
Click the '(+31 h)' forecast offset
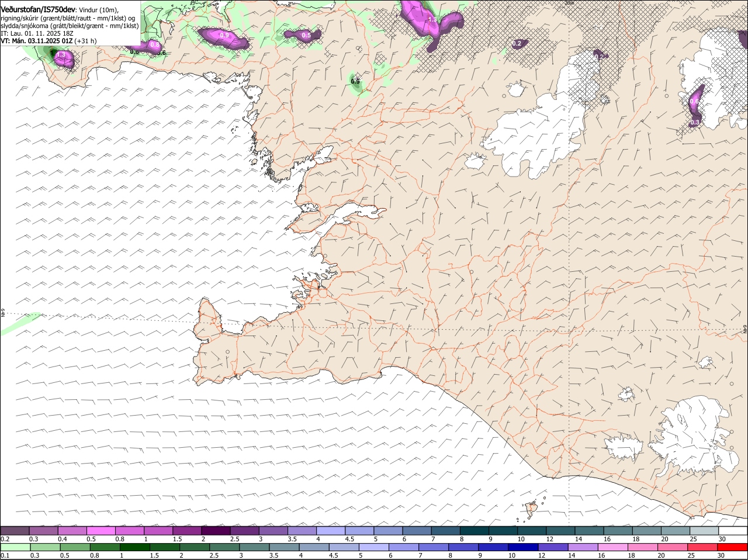point(86,41)
